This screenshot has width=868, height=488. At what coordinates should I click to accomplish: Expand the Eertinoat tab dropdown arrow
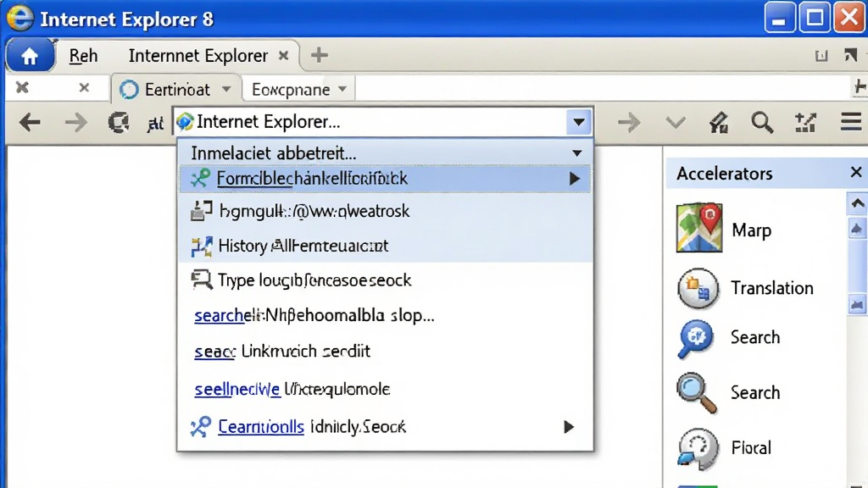pos(226,89)
